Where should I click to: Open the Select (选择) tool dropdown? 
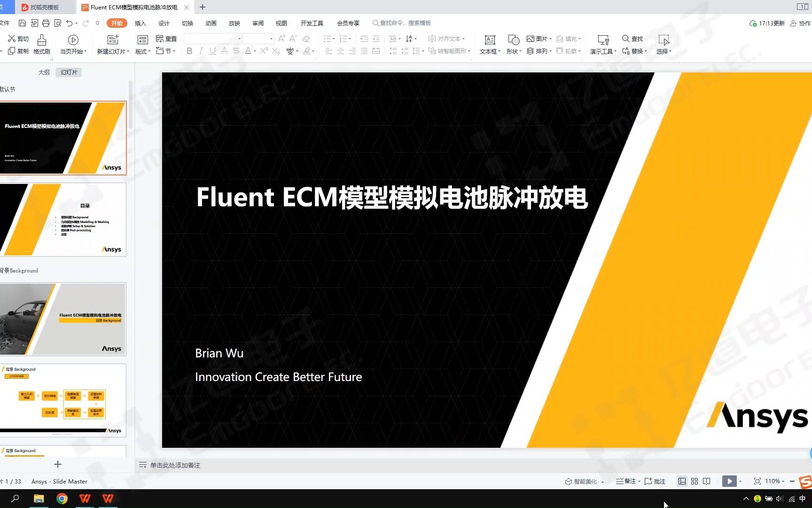pos(664,45)
